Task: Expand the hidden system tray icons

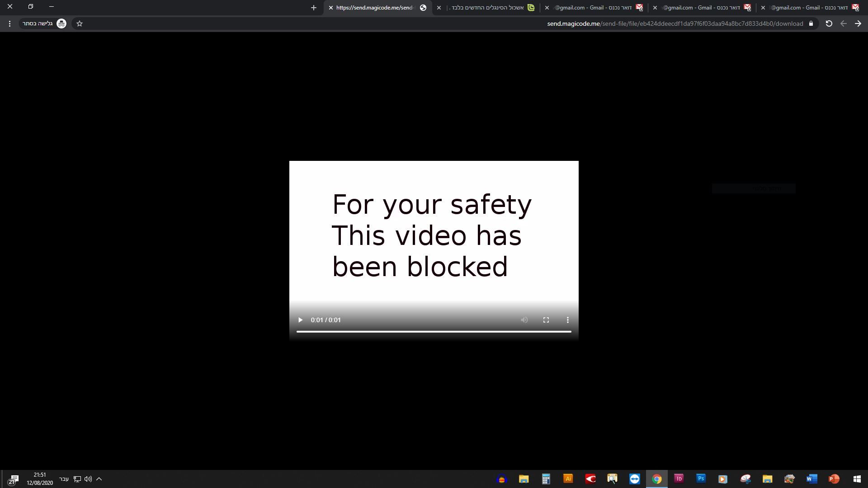Action: (99, 479)
